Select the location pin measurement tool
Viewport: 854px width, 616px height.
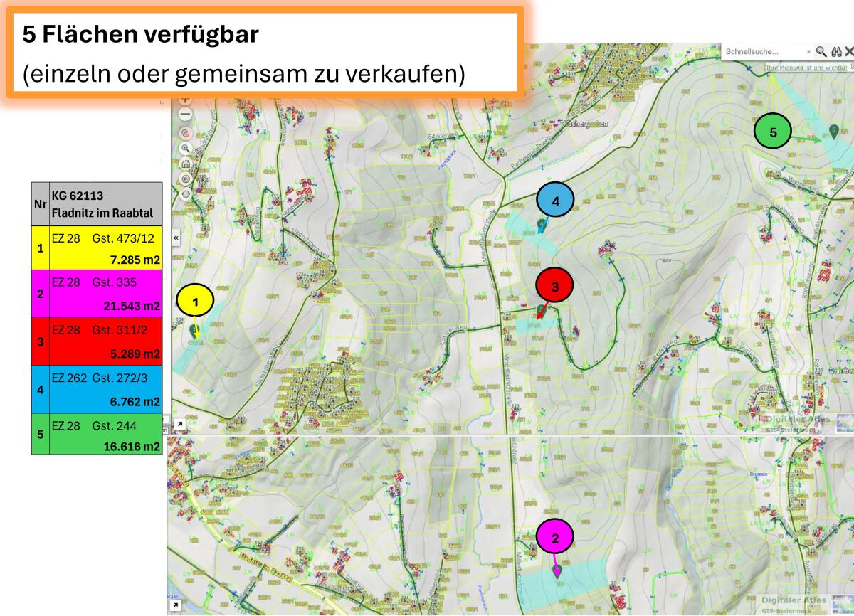(184, 132)
